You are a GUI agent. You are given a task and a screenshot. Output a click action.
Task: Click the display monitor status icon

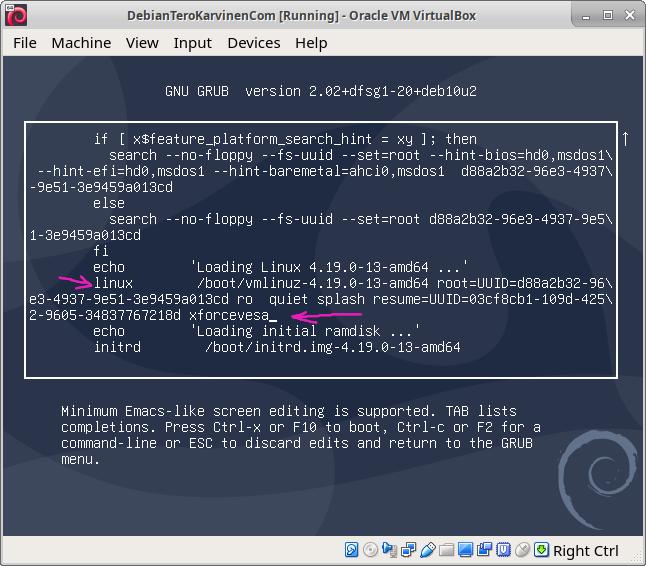pos(465,550)
